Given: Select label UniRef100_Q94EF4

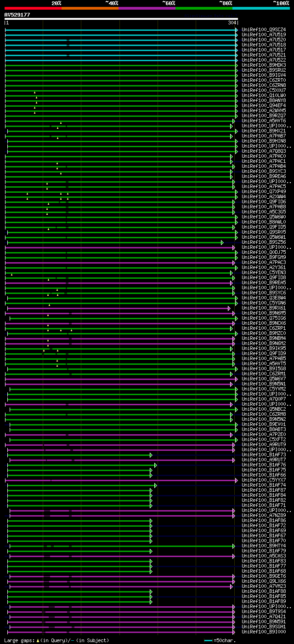Looking at the screenshot, I should click(264, 105).
